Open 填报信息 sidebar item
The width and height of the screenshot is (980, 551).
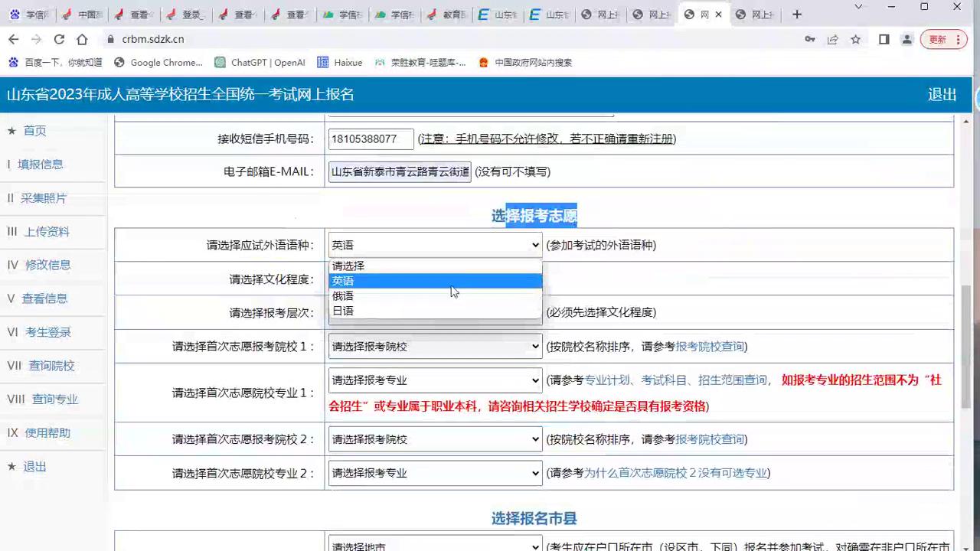(41, 165)
